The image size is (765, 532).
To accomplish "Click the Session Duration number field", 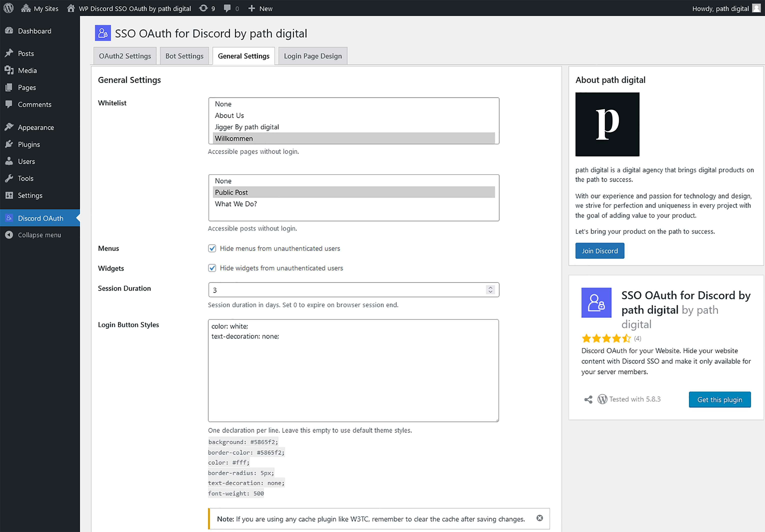I will [x=353, y=290].
